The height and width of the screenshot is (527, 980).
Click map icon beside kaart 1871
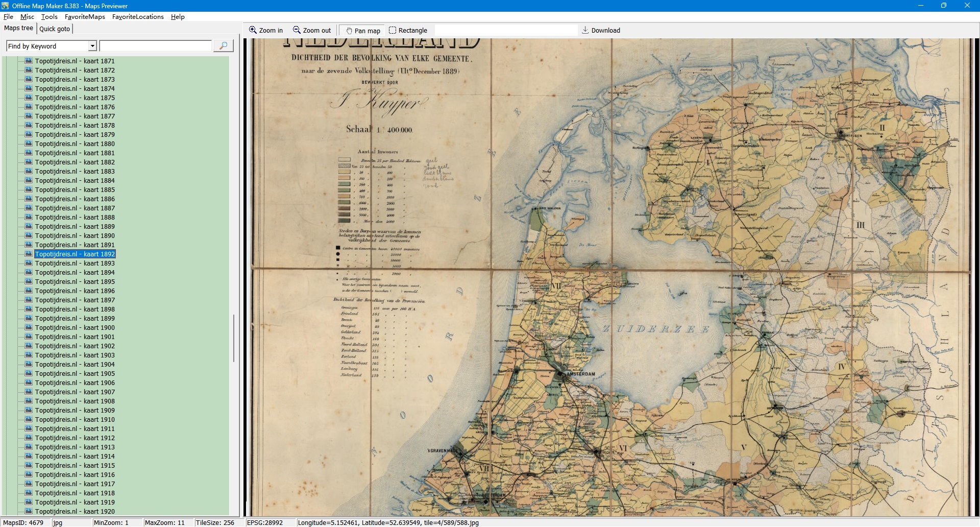click(29, 61)
